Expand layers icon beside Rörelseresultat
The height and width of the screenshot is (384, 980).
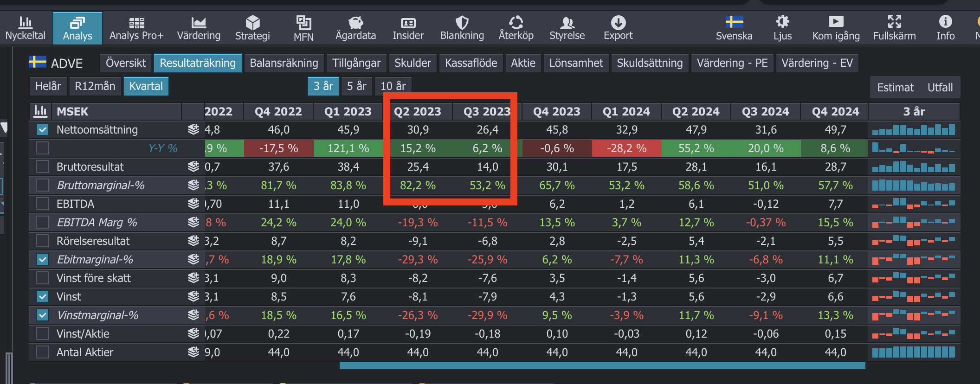click(193, 241)
